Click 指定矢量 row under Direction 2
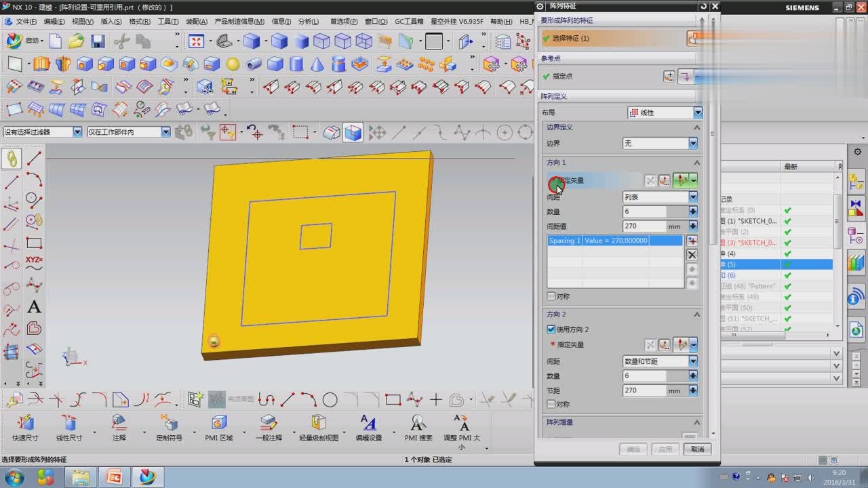The image size is (868, 488). [594, 345]
